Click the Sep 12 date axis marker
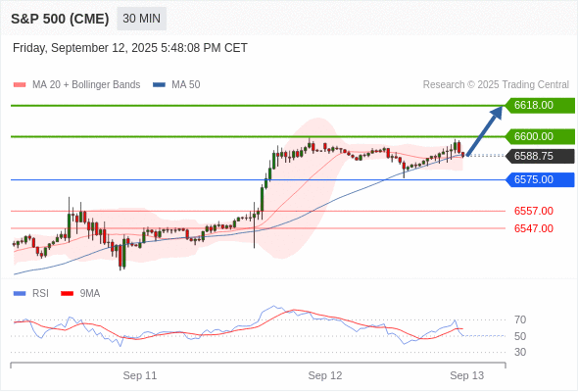This screenshot has height=392, width=578. (x=324, y=375)
